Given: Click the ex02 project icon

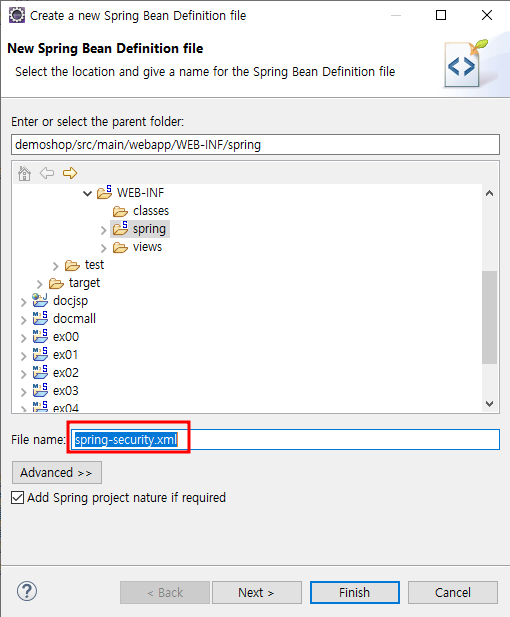Looking at the screenshot, I should click(40, 372).
